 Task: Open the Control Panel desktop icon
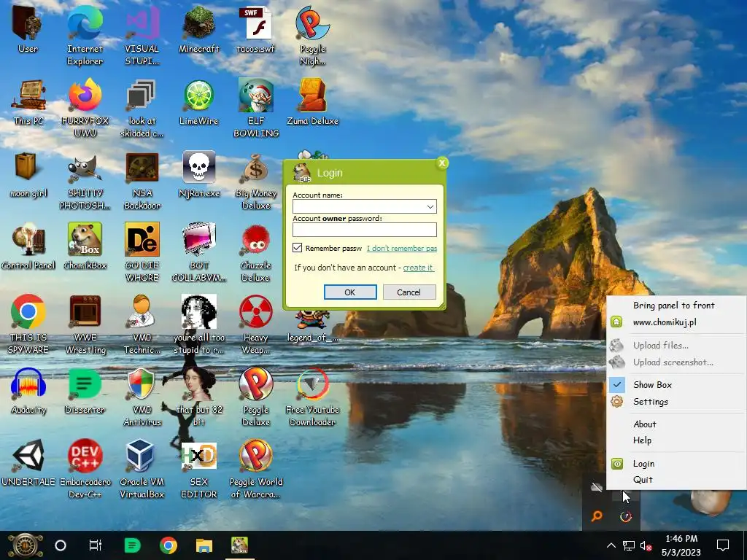tap(28, 239)
